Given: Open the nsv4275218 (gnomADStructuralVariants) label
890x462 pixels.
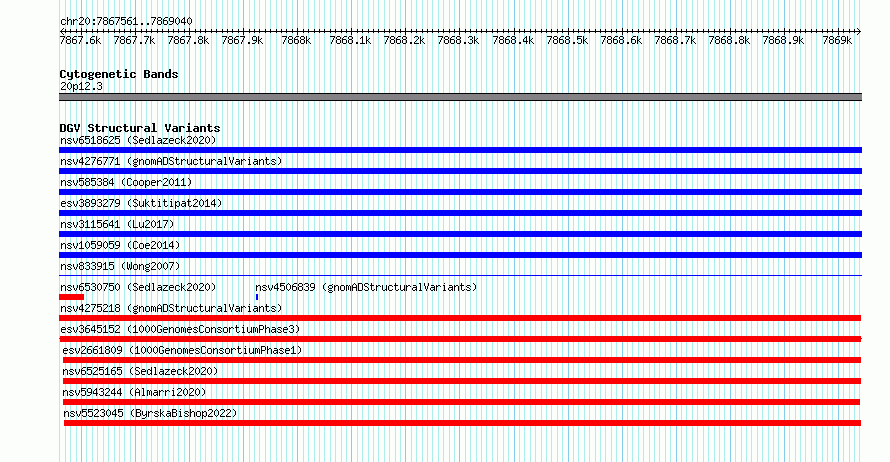Looking at the screenshot, I should pyautogui.click(x=171, y=308).
